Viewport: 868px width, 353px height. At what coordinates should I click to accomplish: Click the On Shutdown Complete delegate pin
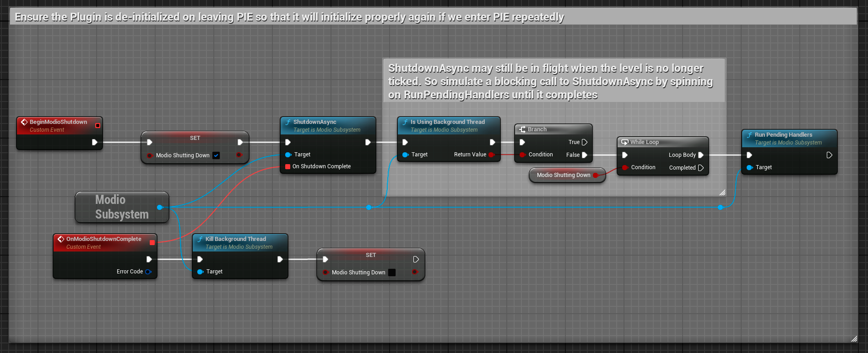pos(288,166)
